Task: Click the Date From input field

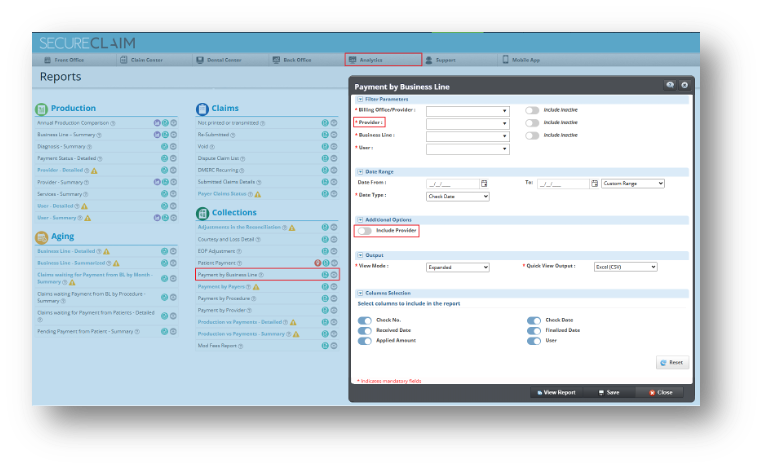Action: click(451, 184)
